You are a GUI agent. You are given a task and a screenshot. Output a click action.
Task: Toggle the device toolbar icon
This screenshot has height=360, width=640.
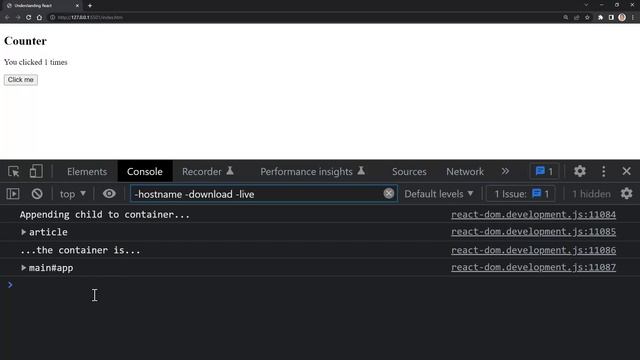[x=36, y=171]
